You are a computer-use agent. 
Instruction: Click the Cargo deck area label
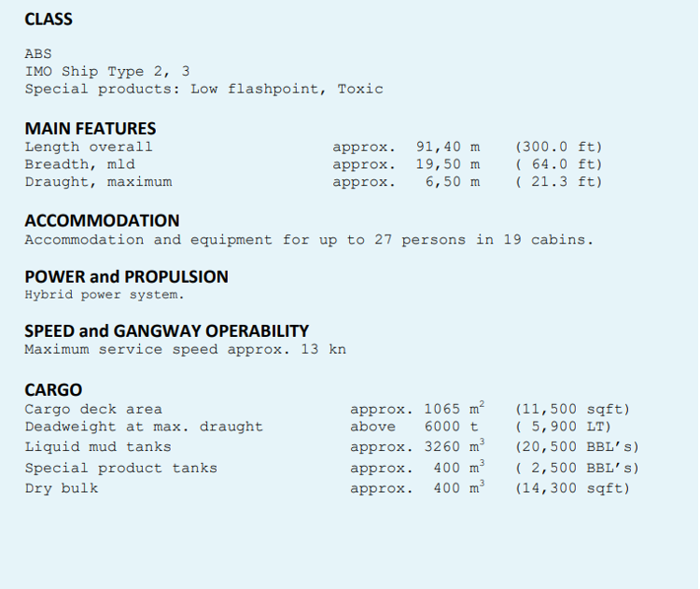(x=93, y=409)
